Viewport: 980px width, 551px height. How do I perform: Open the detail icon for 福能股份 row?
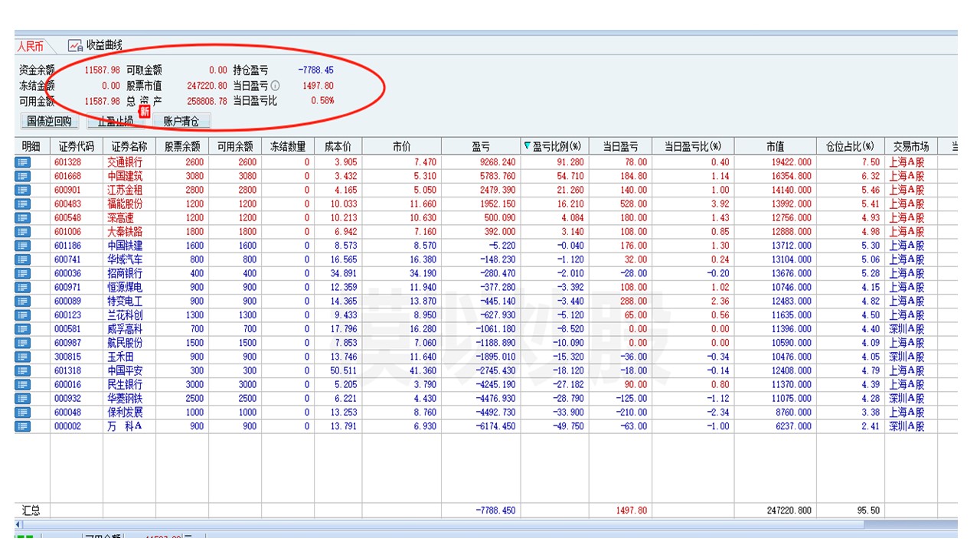pos(22,204)
